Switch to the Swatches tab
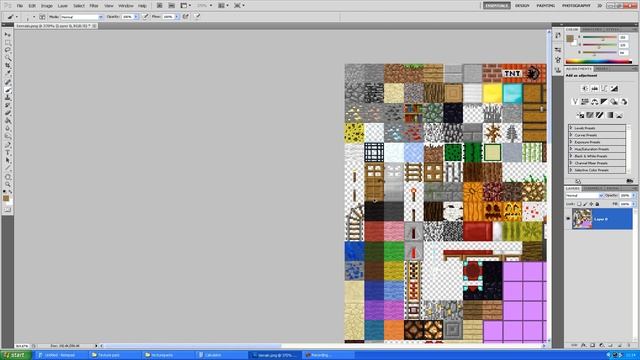The width and height of the screenshot is (640, 360). coord(592,29)
